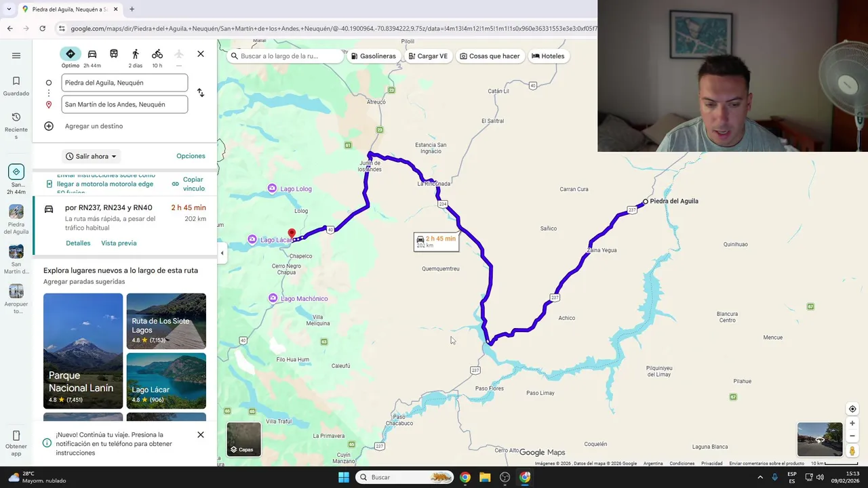Open route Opciones
This screenshot has height=488, width=868.
coord(191,156)
